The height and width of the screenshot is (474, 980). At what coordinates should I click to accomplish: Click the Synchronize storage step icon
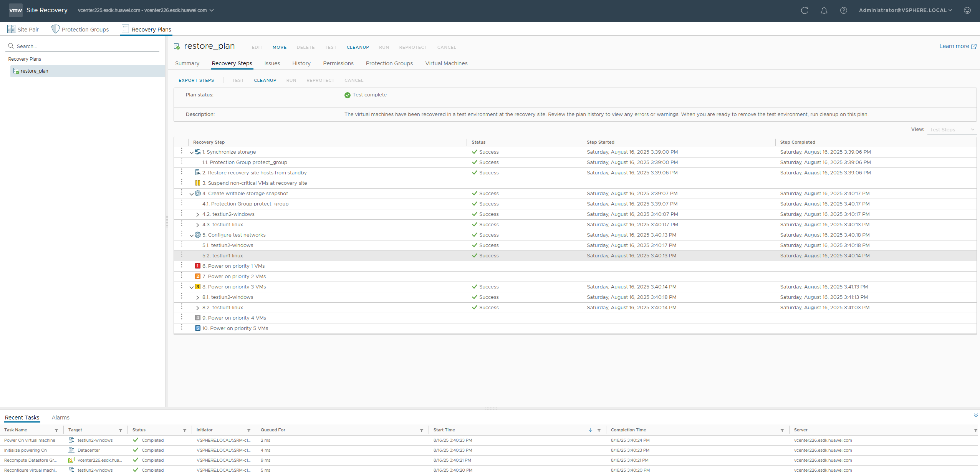point(198,152)
